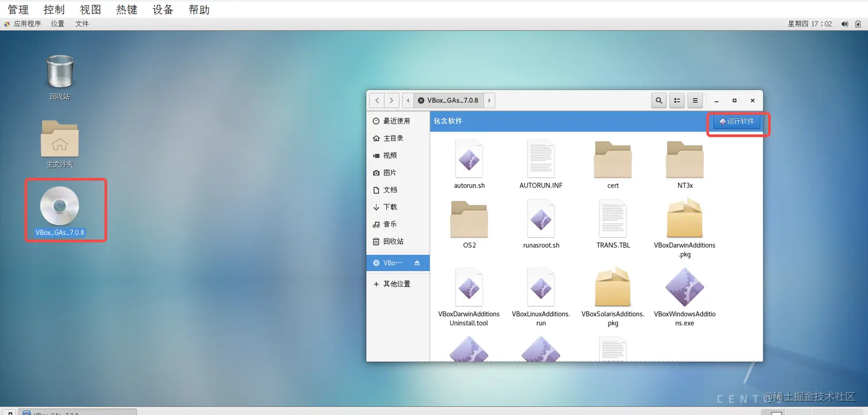868x415 pixels.
Task: Toggle list/grid view button
Action: click(677, 100)
